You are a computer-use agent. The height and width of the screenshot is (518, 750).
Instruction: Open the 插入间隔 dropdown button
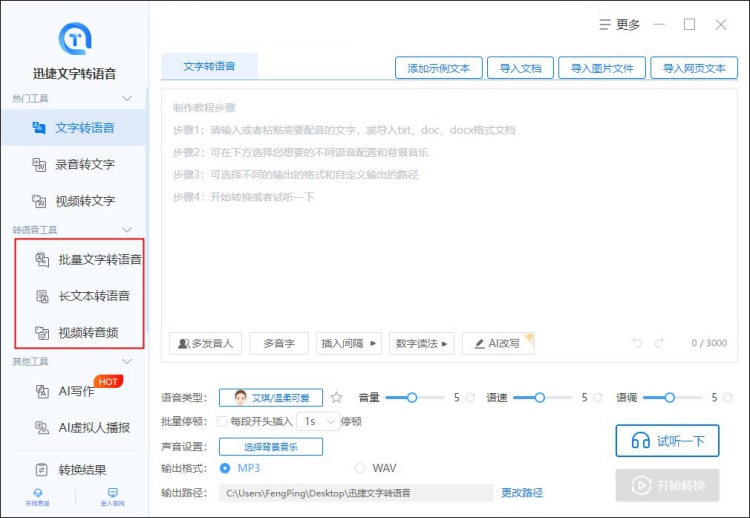coord(349,343)
